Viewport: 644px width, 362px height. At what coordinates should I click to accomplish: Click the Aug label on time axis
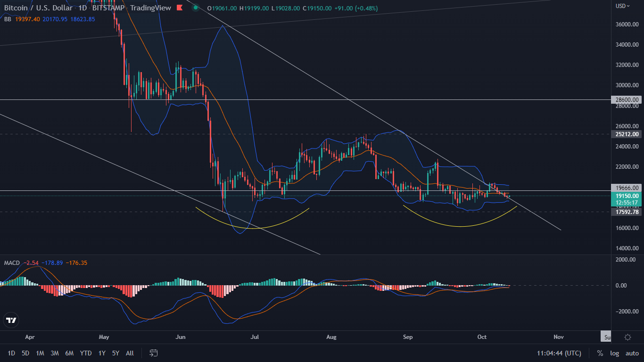click(x=331, y=337)
